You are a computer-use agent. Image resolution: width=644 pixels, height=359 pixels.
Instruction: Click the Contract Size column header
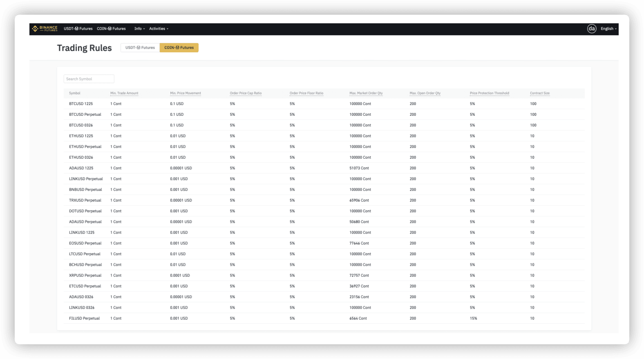coord(540,93)
